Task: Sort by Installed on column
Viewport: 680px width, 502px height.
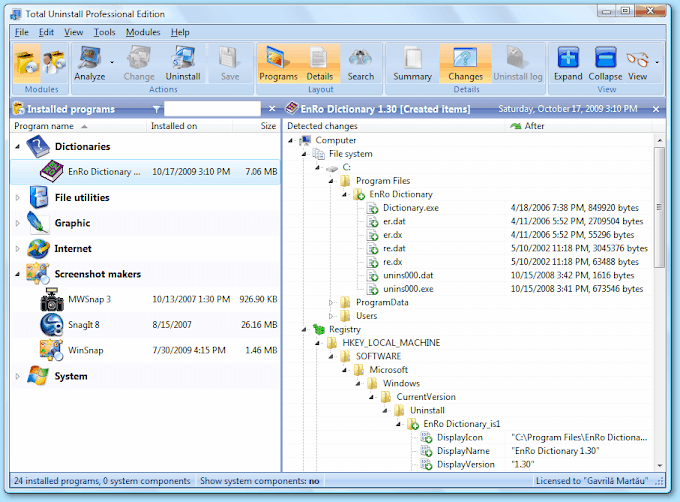Action: point(190,126)
